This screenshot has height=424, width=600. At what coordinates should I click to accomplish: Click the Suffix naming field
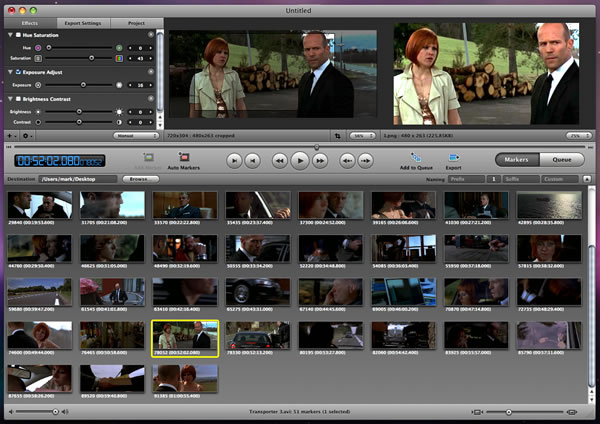coord(521,179)
